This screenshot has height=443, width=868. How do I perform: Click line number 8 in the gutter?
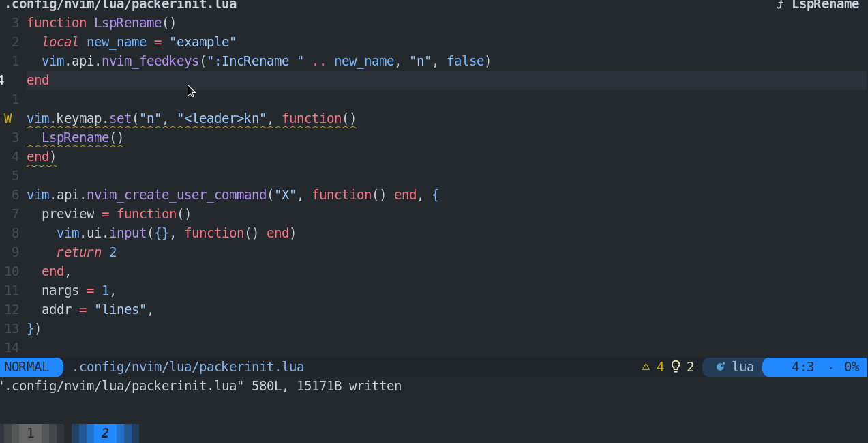(14, 233)
